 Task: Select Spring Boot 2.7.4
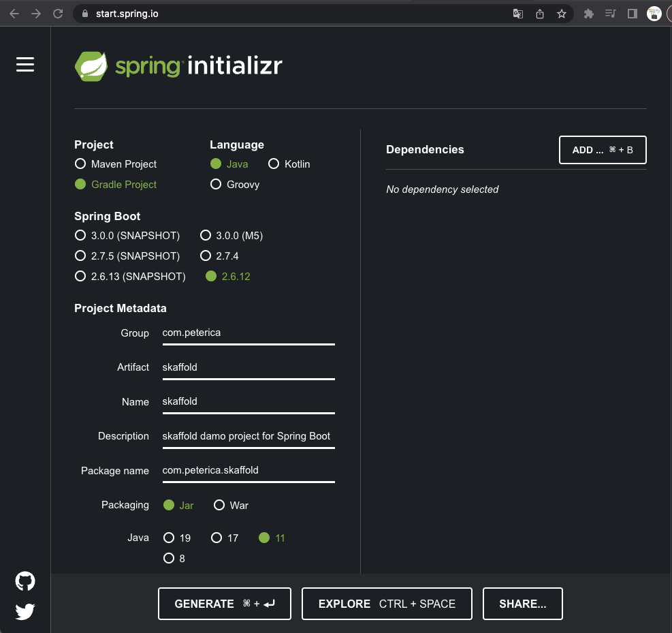coord(219,256)
